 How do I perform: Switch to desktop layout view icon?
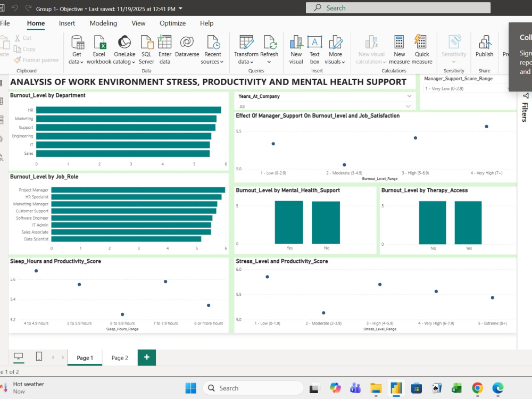18,356
